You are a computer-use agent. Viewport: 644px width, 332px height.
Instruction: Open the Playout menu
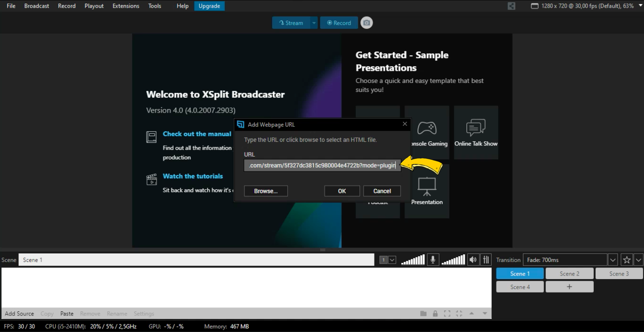tap(94, 6)
